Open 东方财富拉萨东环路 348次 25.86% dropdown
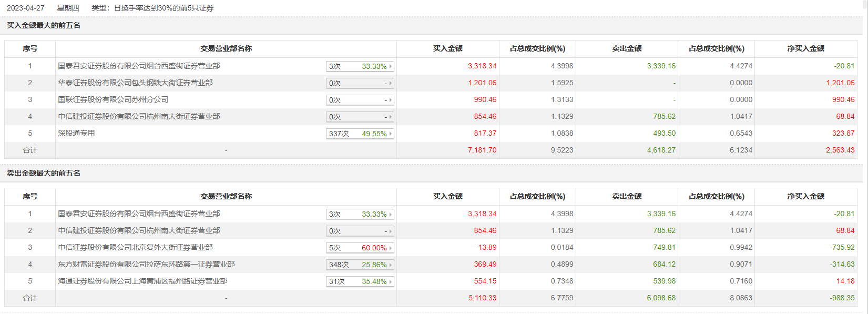The width and height of the screenshot is (868, 314). click(x=360, y=265)
